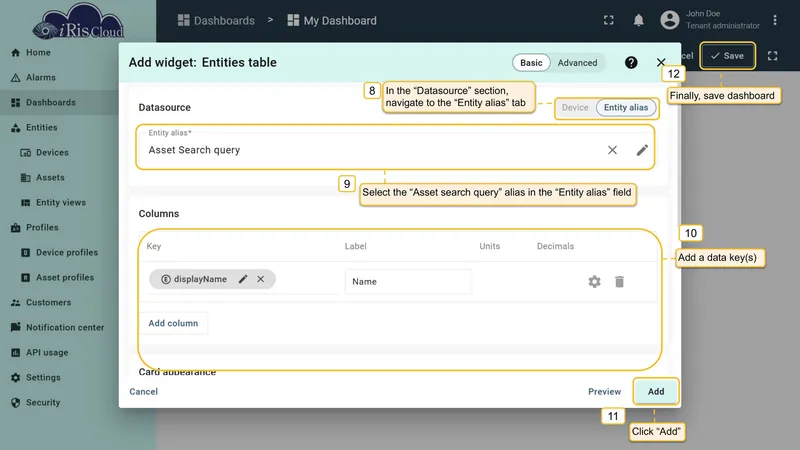
Task: Open Entity views page
Action: [61, 203]
